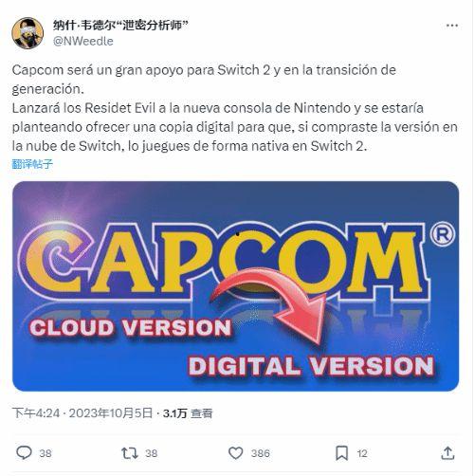Click the Spanish tweet text body
Screen dimensions: 474x476
235,108
